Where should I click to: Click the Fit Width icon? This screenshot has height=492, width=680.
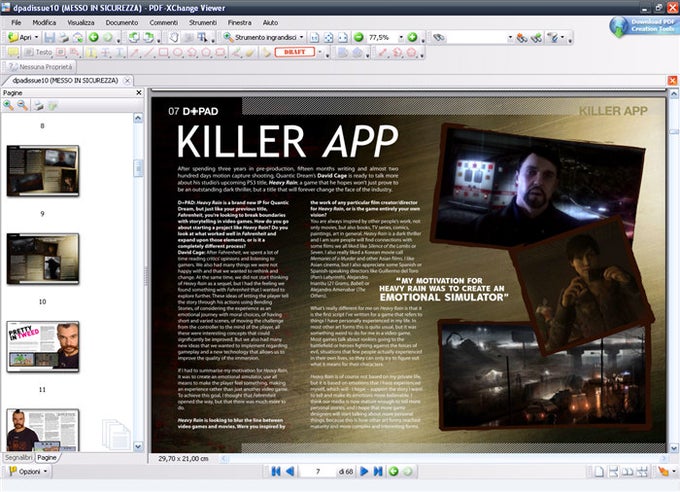[x=343, y=38]
